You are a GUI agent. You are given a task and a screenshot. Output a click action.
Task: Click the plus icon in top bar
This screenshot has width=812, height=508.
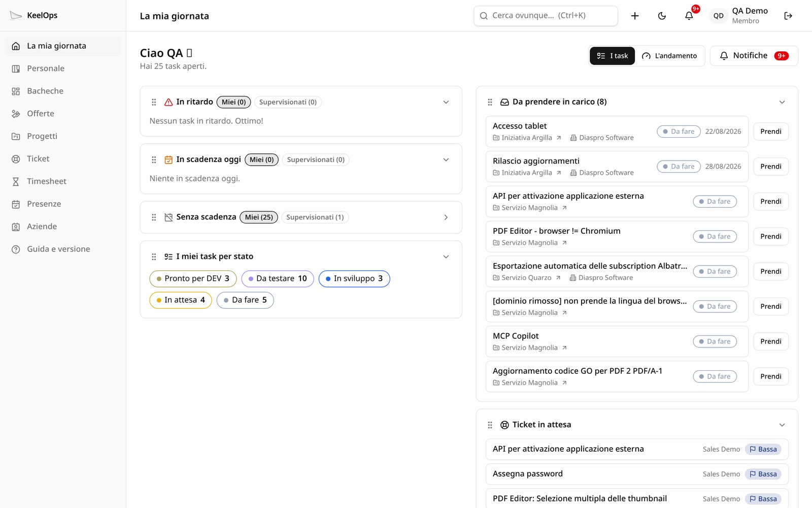click(634, 16)
